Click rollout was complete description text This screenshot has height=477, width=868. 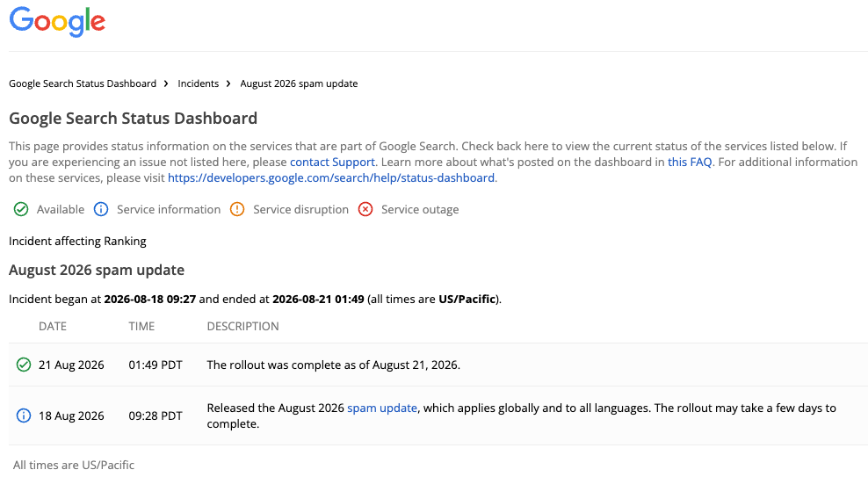point(334,365)
